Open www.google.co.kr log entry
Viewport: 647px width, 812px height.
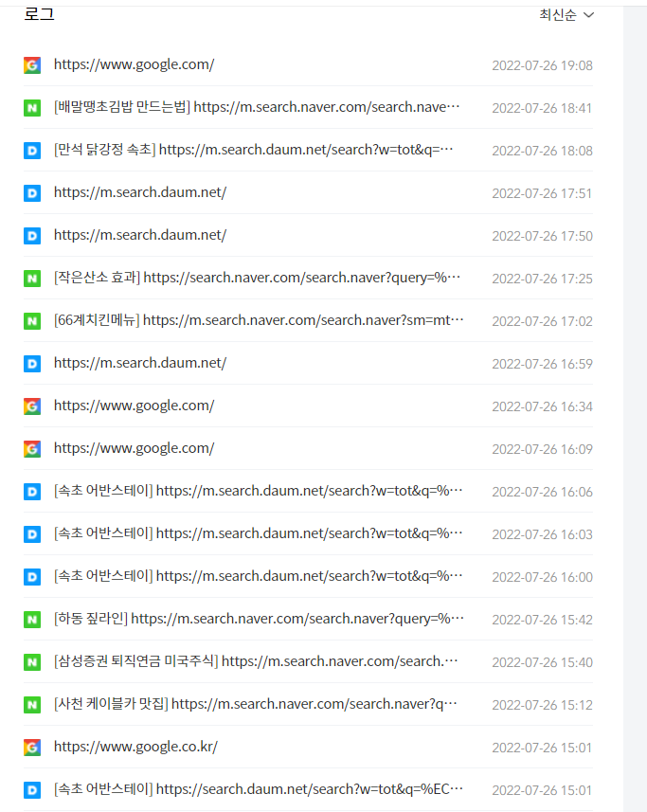pyautogui.click(x=135, y=747)
